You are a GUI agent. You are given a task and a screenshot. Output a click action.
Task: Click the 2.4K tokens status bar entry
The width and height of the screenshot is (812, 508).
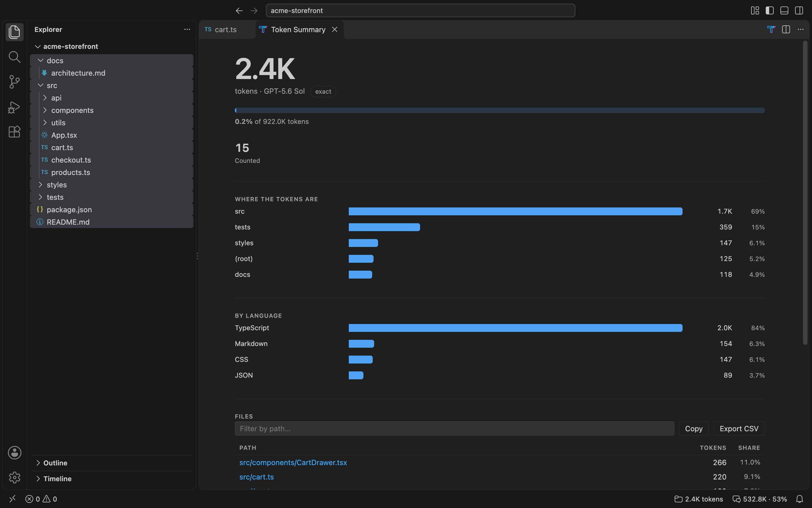(699, 499)
